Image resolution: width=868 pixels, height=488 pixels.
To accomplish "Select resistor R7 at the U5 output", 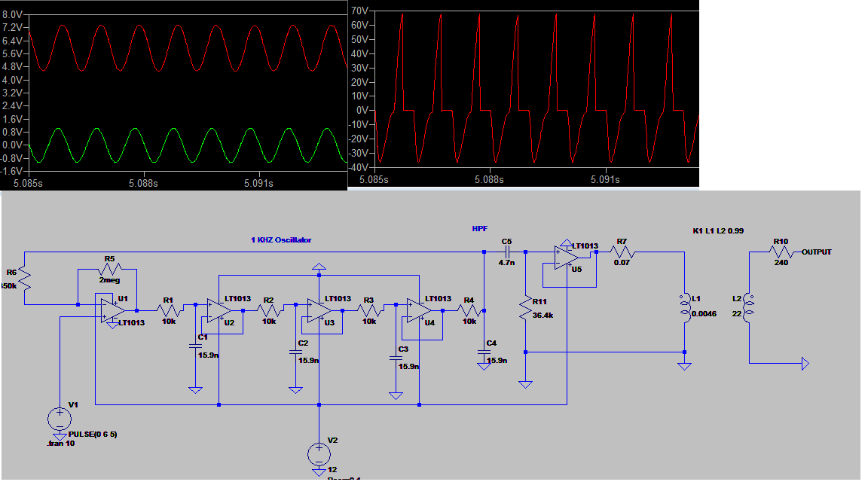I will click(622, 253).
